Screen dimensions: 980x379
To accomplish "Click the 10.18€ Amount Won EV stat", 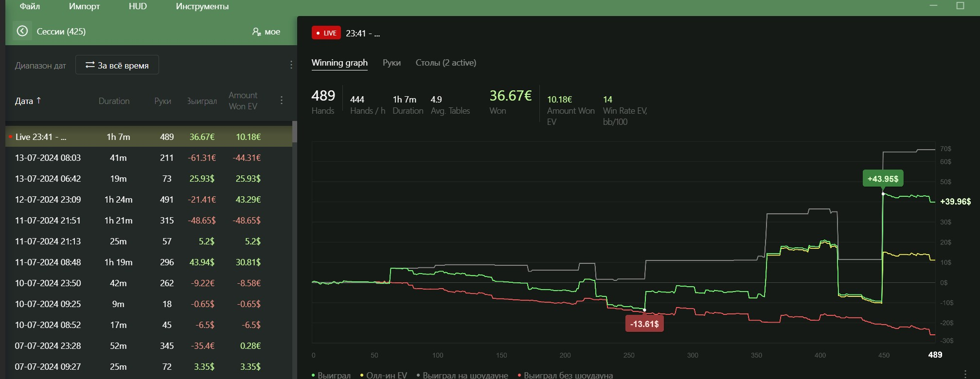I will click(x=570, y=110).
